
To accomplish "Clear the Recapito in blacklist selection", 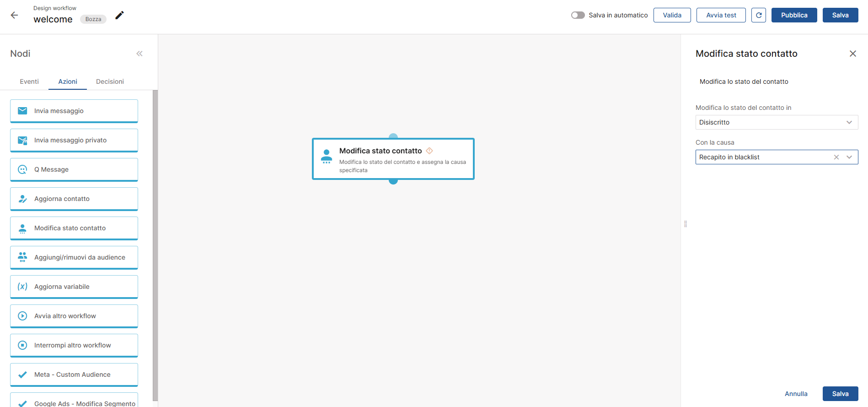I will tap(836, 157).
